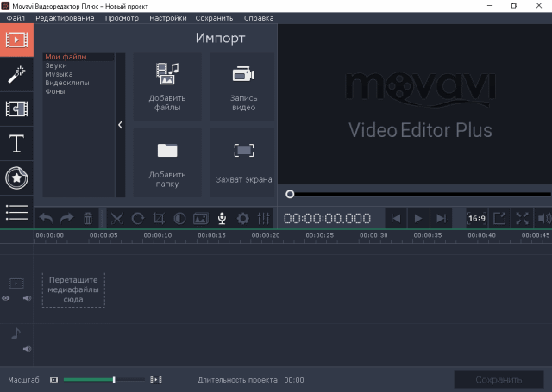Image resolution: width=552 pixels, height=392 pixels.
Task: Expand the More tools list icon
Action: pyautogui.click(x=16, y=209)
